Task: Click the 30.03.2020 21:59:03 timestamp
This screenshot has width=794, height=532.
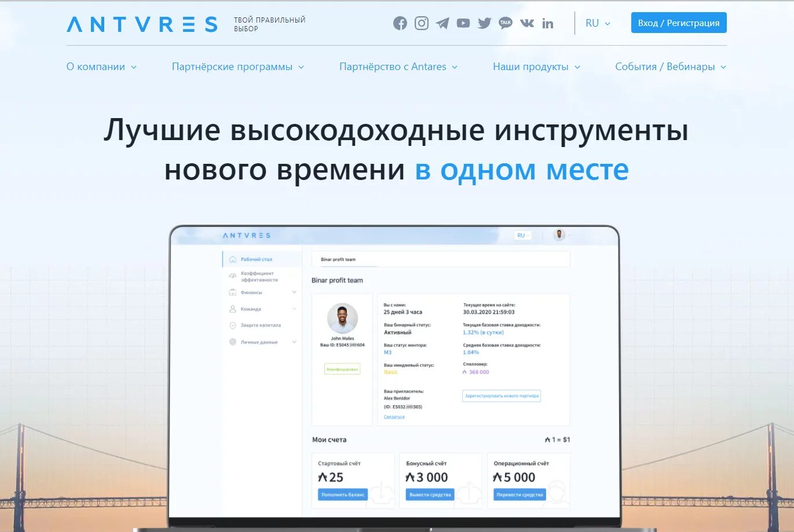Action: click(489, 312)
